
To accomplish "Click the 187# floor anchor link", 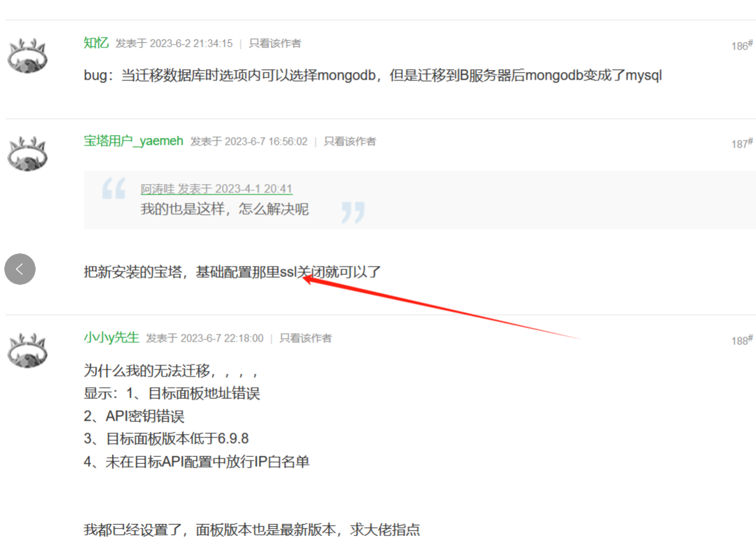I will [741, 143].
